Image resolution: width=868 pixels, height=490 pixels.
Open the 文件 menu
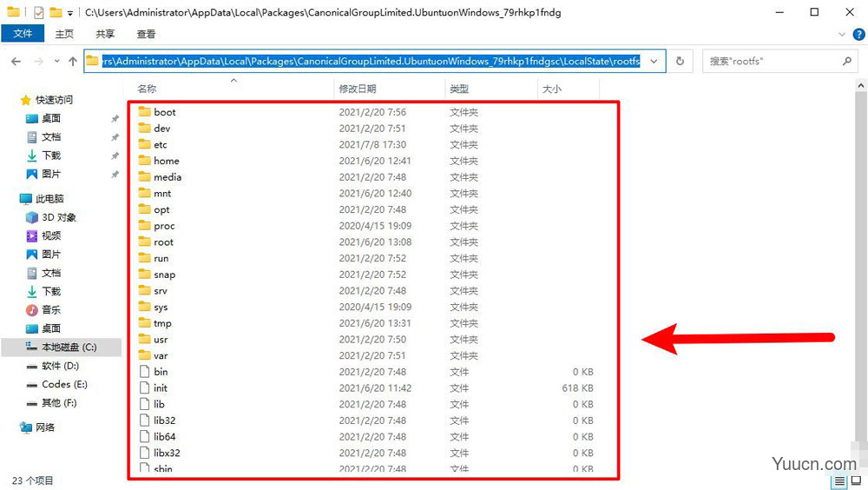click(23, 34)
